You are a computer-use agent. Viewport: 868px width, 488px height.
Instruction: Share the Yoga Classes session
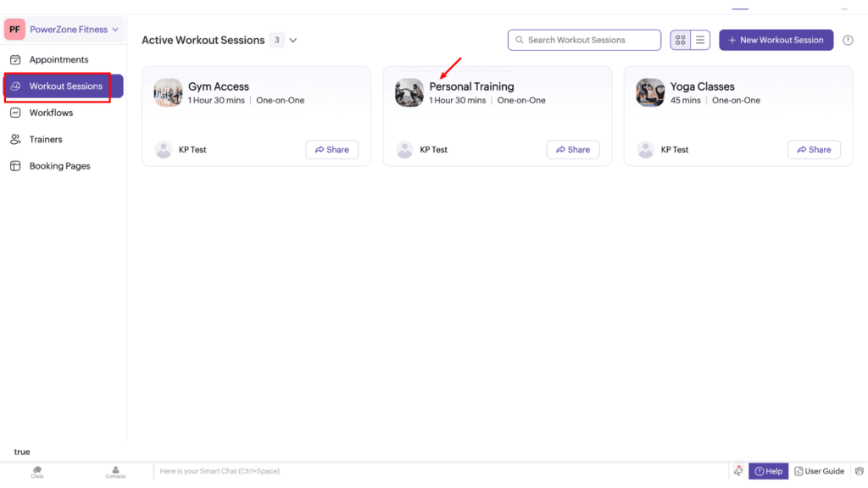[814, 149]
